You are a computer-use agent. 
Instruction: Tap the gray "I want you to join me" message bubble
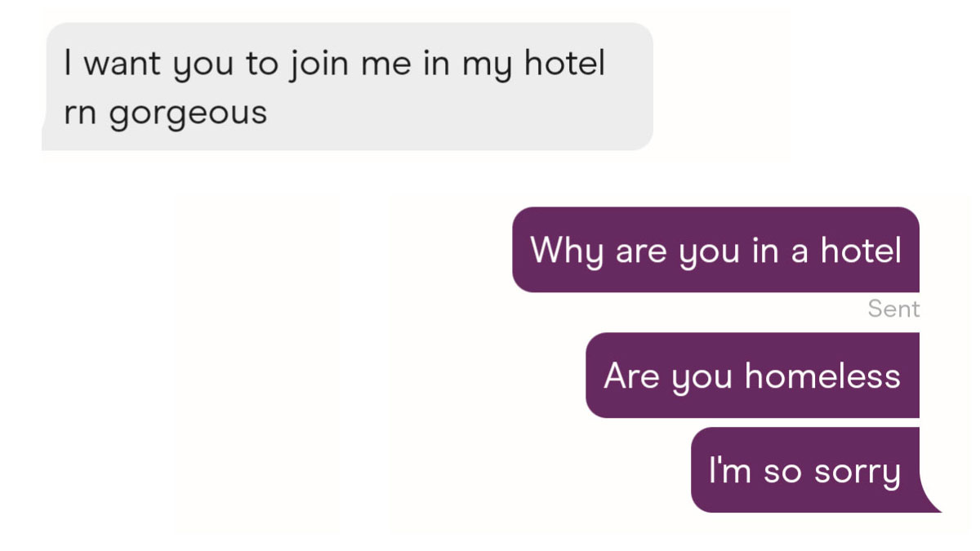click(347, 87)
